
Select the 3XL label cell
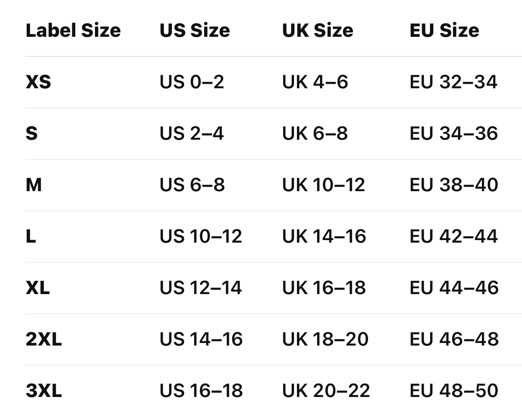coord(43,391)
